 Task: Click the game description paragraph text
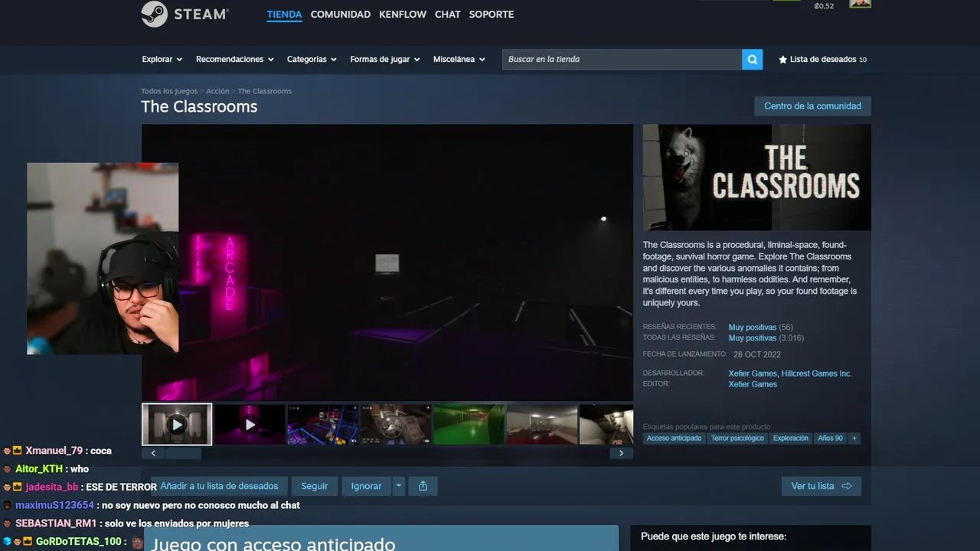click(x=750, y=274)
